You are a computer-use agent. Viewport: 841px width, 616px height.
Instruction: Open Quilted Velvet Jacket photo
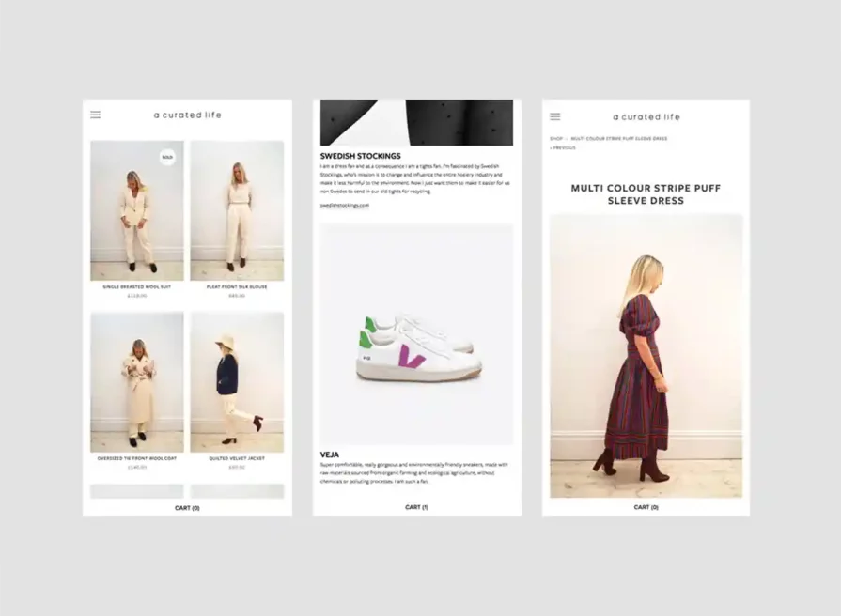tap(237, 382)
